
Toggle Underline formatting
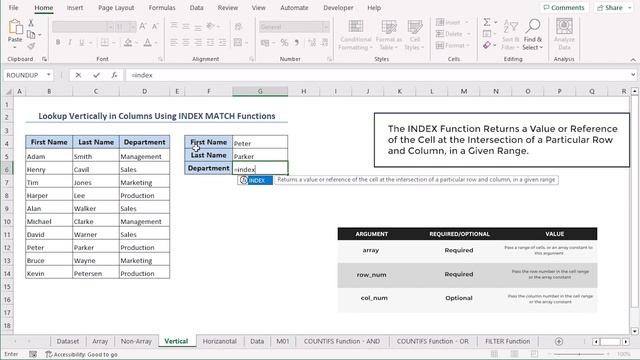tap(82, 42)
